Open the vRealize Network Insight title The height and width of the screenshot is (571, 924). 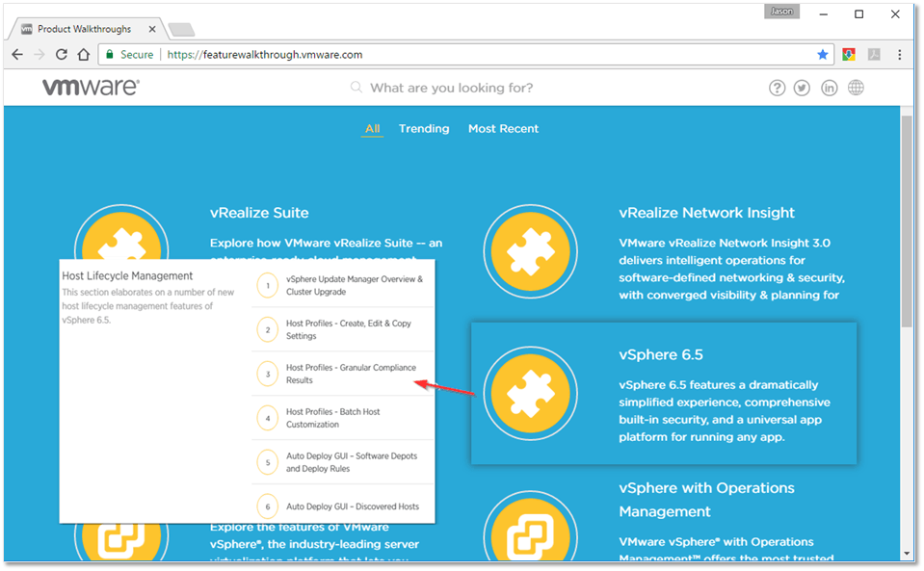[706, 213]
